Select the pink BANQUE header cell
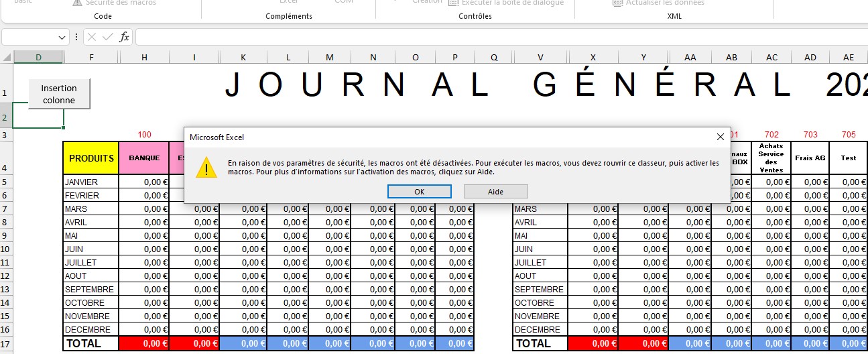The image size is (868, 354). pos(144,158)
